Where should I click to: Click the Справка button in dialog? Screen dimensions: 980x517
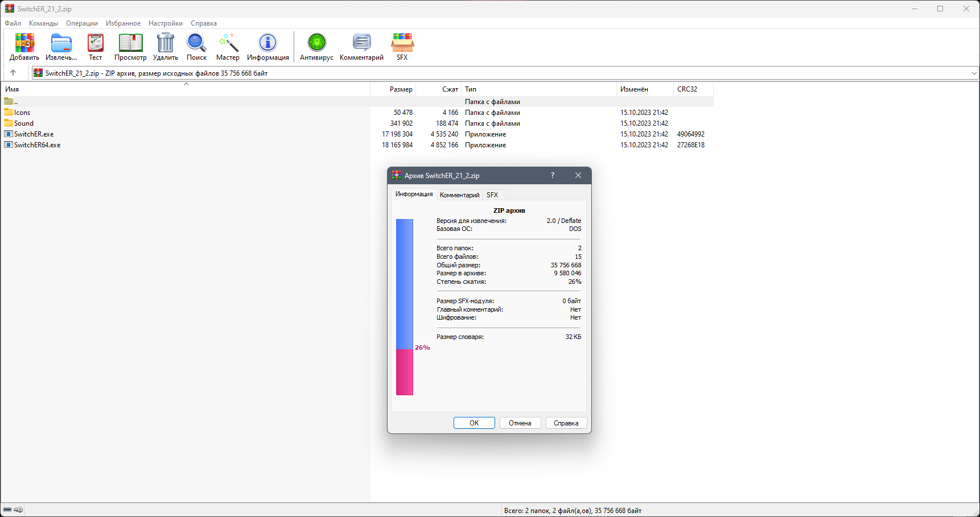(566, 423)
